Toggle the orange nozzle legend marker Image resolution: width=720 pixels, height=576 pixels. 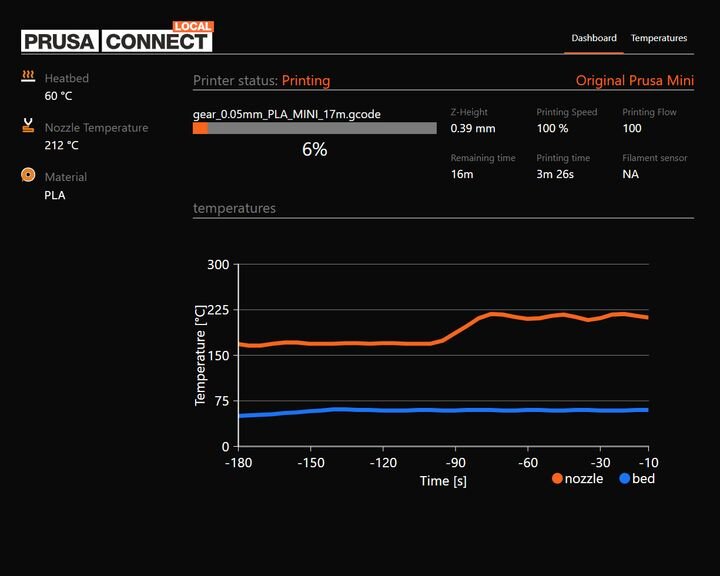(557, 479)
